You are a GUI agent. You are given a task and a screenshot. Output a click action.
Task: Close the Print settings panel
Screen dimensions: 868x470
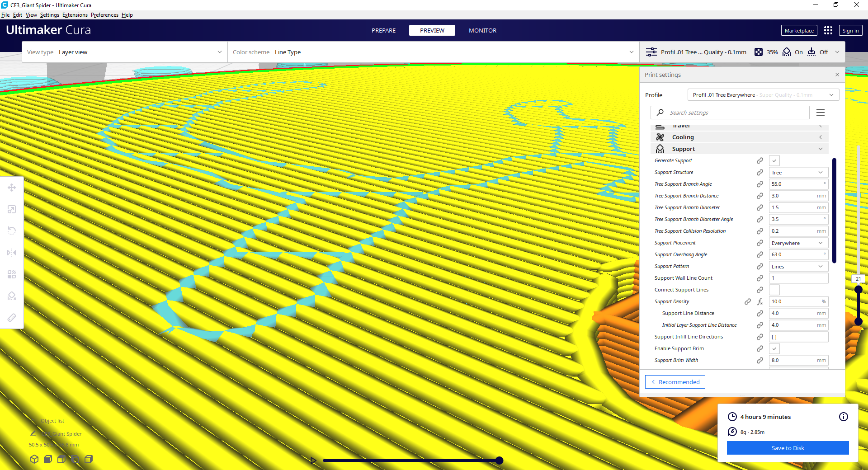[x=837, y=75]
